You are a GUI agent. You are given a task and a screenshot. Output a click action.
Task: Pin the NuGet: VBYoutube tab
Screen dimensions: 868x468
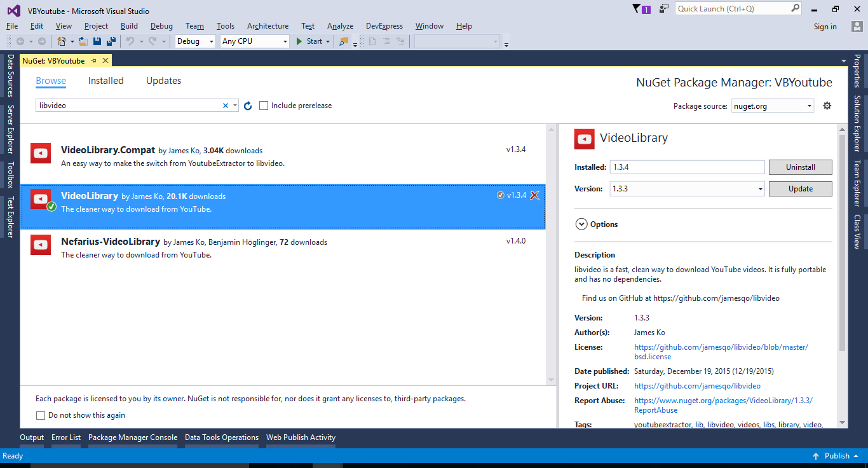coord(93,60)
